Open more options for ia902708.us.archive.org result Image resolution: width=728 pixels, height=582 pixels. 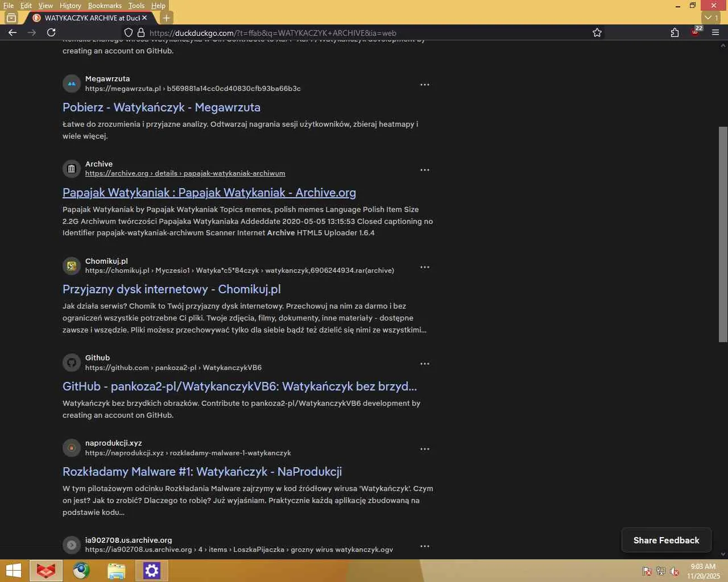(425, 546)
